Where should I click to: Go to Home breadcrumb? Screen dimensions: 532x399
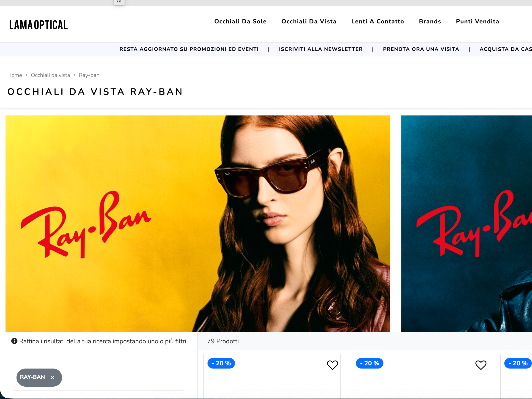tap(15, 75)
